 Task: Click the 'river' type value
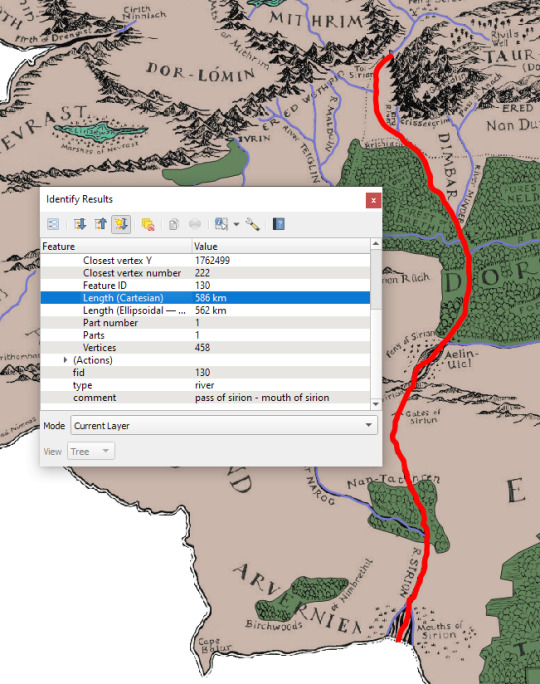coord(205,385)
